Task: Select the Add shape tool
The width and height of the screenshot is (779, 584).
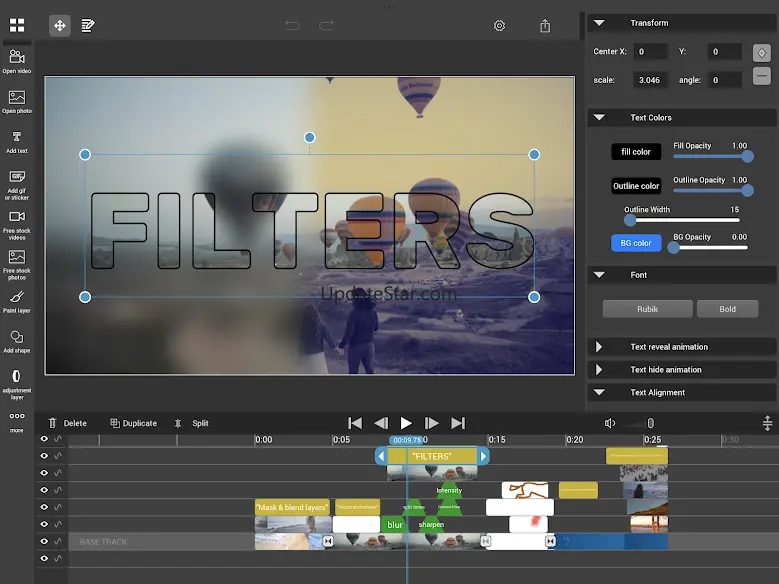Action: click(x=17, y=337)
